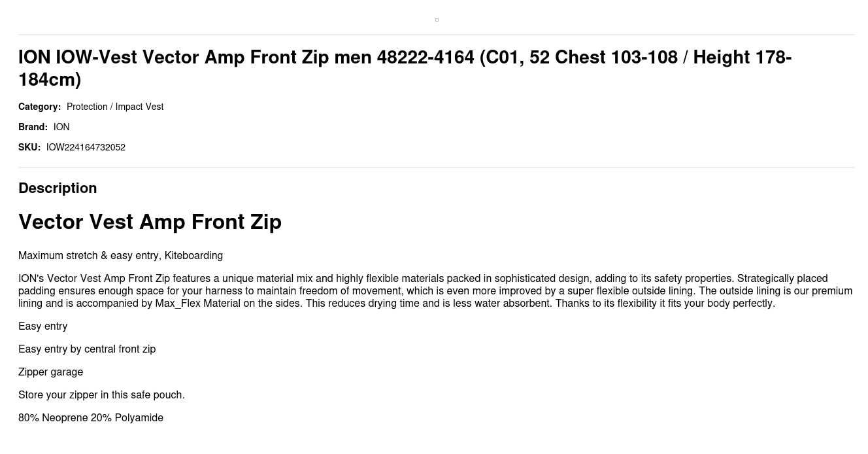The width and height of the screenshot is (868, 454).
Task: Click the Easy entry feature text
Action: (x=42, y=326)
